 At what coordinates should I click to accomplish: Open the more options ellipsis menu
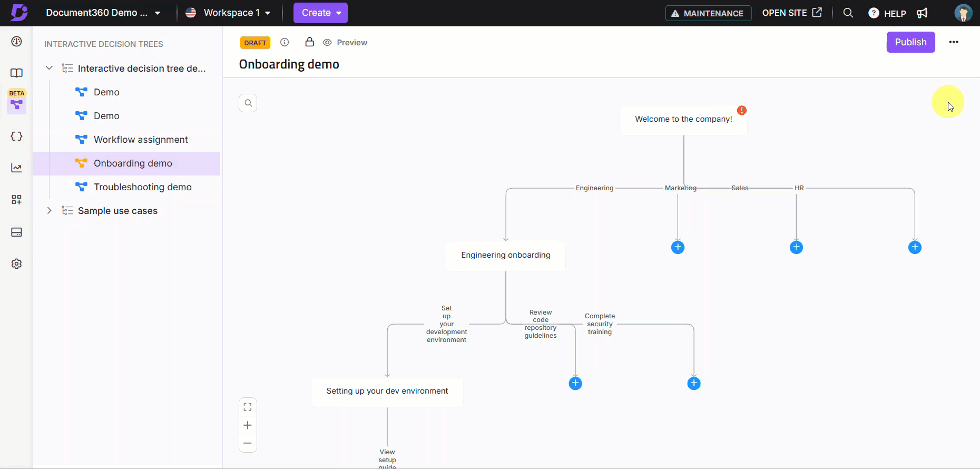[954, 42]
